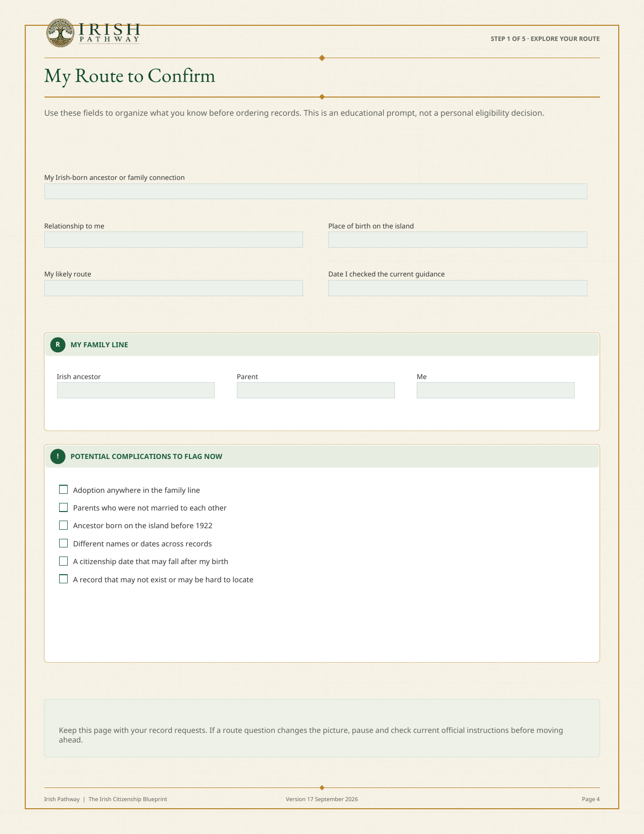This screenshot has height=834, width=644.
Task: Click the My likely route field
Action: pos(174,288)
